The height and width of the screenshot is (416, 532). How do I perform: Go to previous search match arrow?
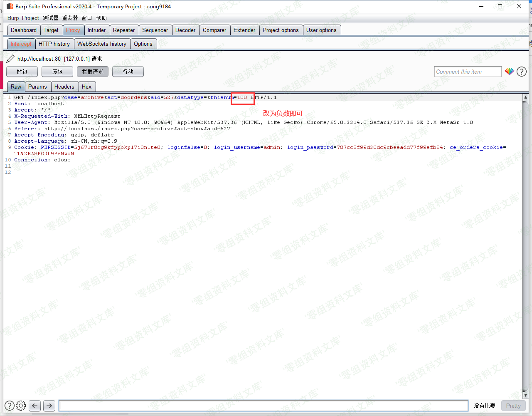pos(35,406)
